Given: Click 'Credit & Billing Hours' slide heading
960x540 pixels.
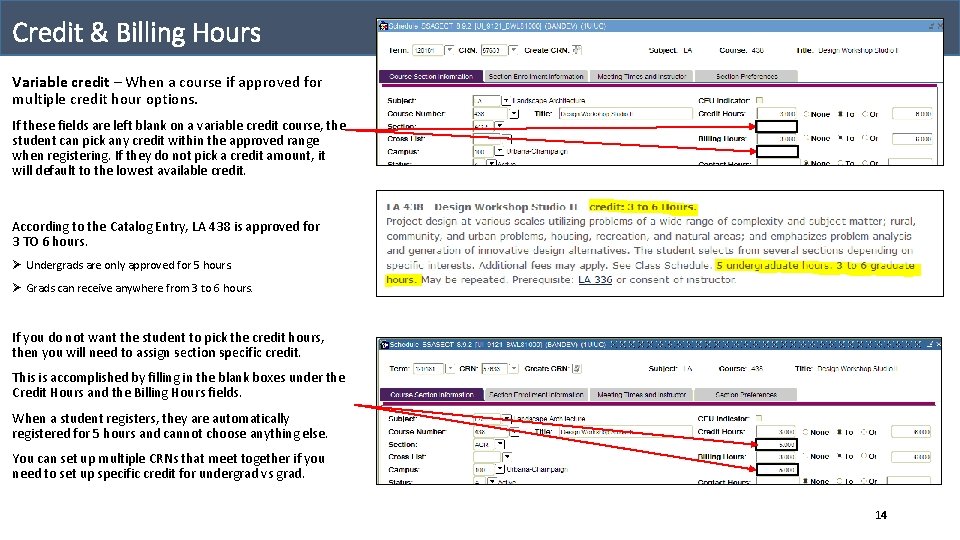Looking at the screenshot, I should pos(137,32).
